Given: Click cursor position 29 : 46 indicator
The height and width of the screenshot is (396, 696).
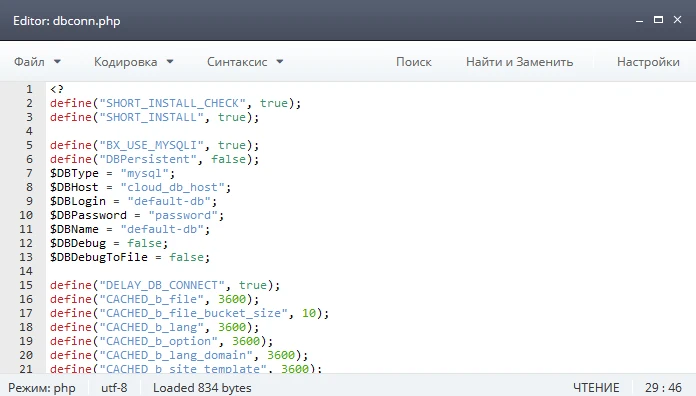Looking at the screenshot, I should pos(663,388).
